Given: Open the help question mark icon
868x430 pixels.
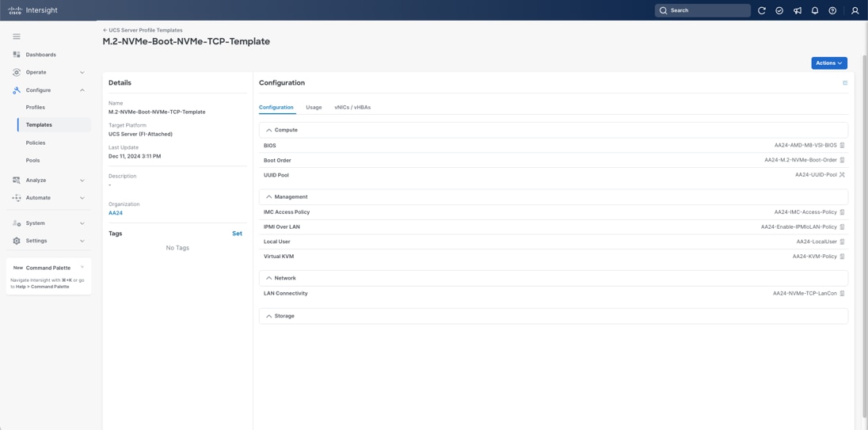Looking at the screenshot, I should pos(832,10).
